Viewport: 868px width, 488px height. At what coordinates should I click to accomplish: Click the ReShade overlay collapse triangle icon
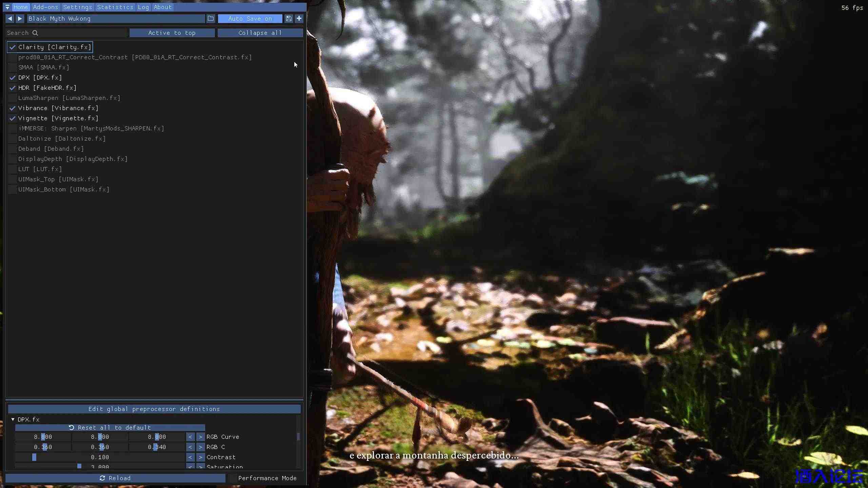(7, 7)
